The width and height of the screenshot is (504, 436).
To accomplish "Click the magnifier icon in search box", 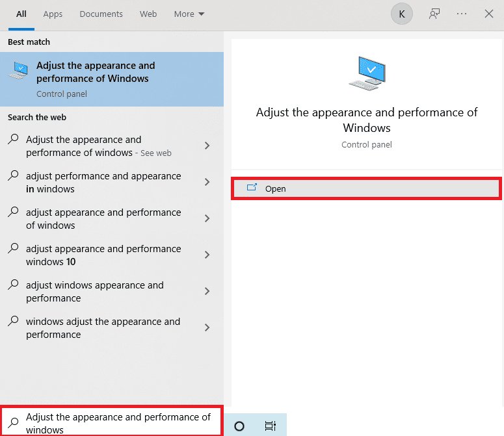I will coord(13,422).
